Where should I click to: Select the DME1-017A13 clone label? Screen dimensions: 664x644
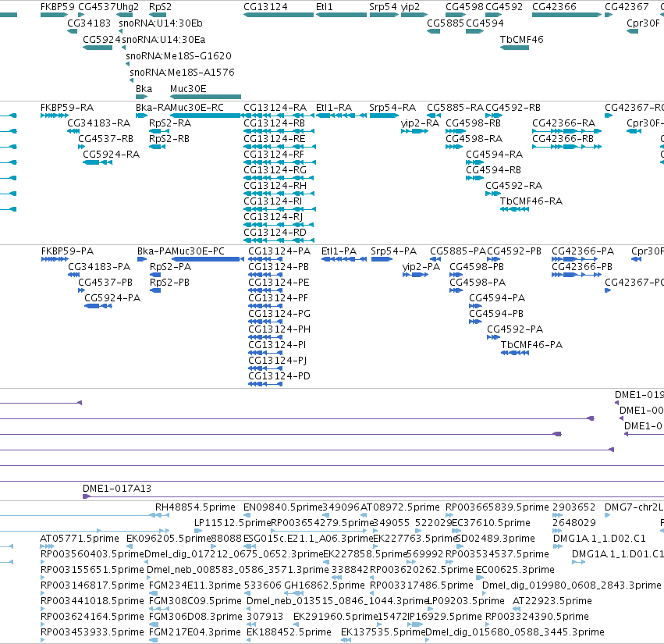coord(117,489)
